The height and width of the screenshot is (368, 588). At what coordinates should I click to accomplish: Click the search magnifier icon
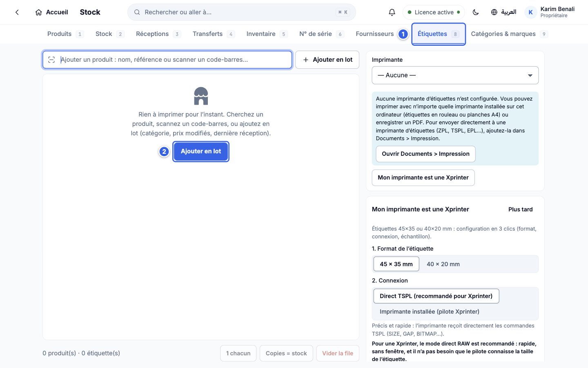pos(137,12)
